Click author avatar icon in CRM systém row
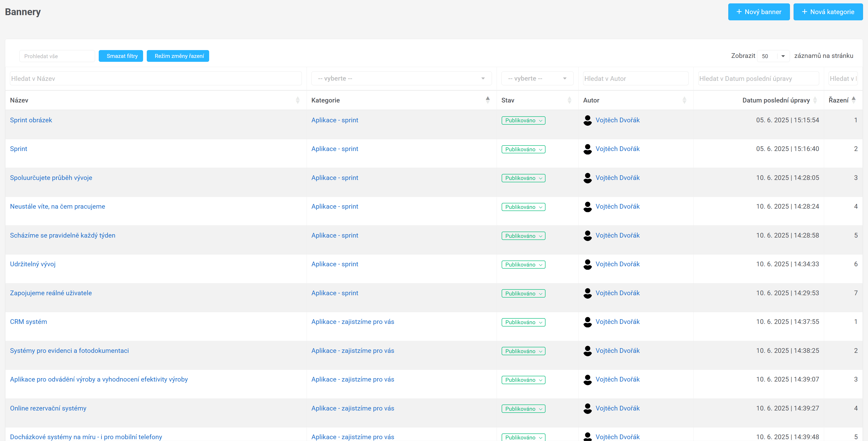 [x=587, y=322]
